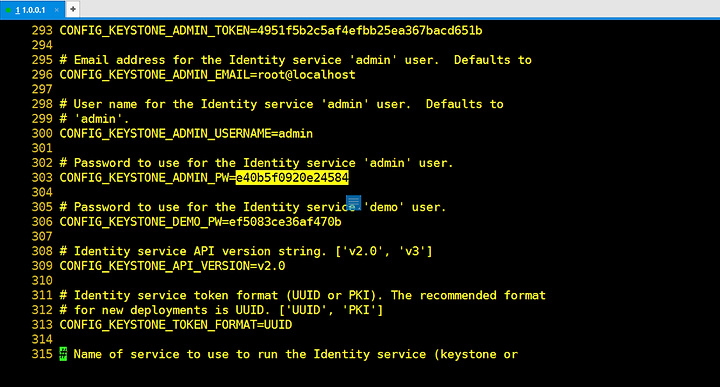Click line number 295 comment about Email address
Viewport: 720px width, 387px height.
tap(295, 60)
